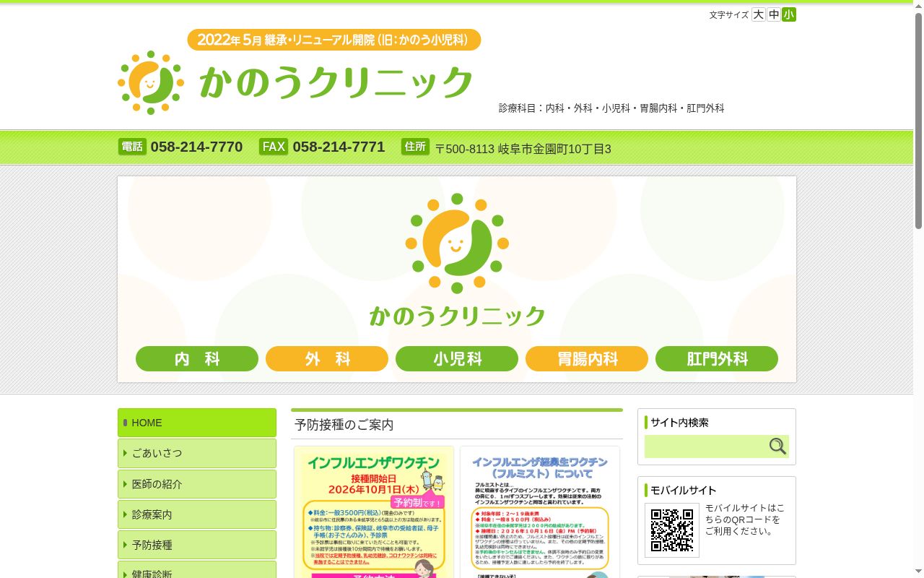Open 健康診断 sidebar menu item
Viewport: 924px width, 578px height.
(x=197, y=570)
